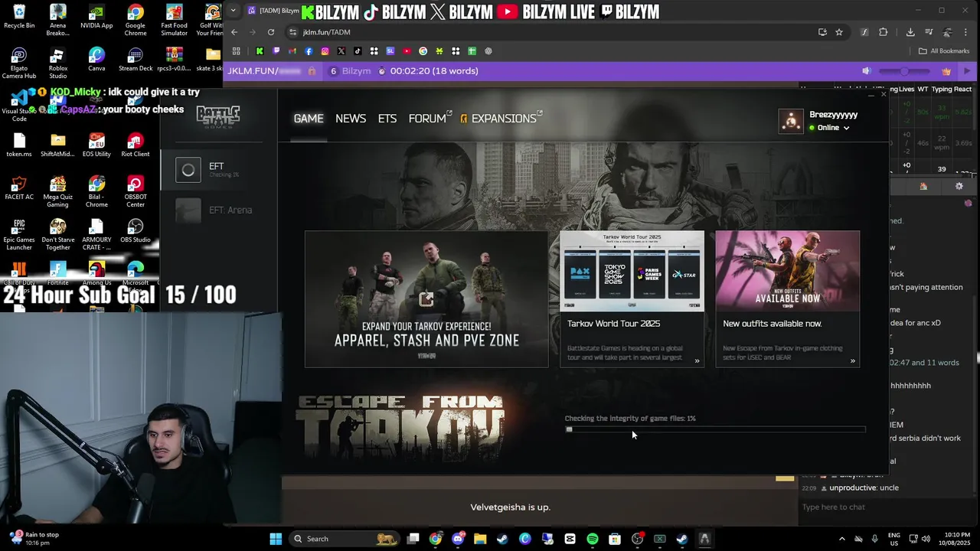980x551 pixels.
Task: Click the Battlestate Games logo
Action: [218, 116]
